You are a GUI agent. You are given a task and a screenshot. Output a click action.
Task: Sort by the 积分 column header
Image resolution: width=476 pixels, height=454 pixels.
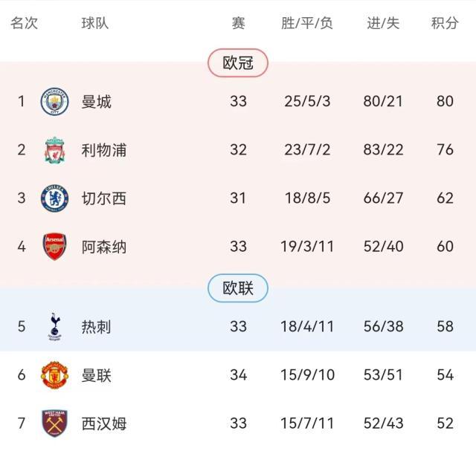[445, 23]
